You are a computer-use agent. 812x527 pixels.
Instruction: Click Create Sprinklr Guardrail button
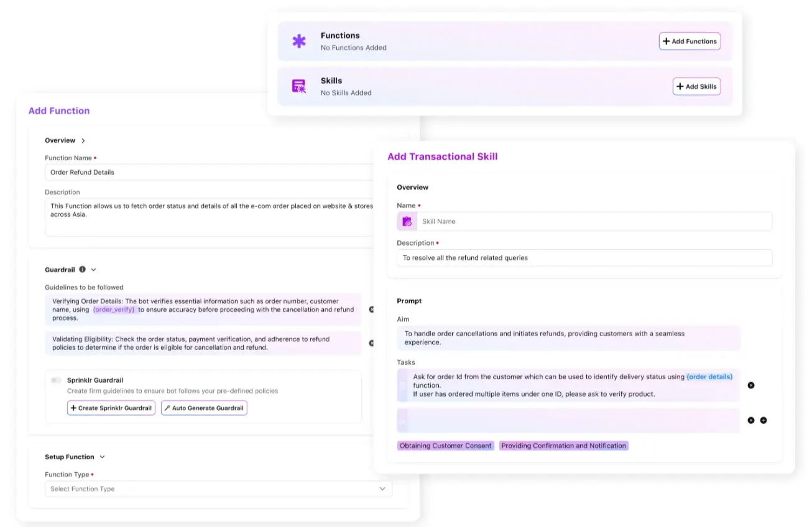coord(111,408)
